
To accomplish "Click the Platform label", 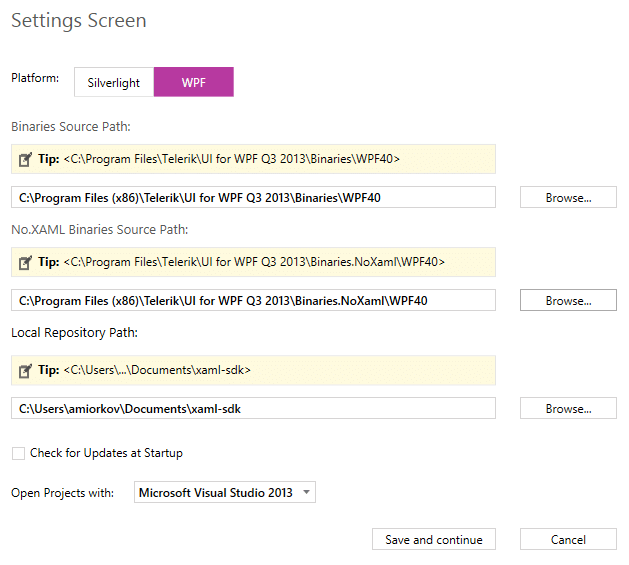I will (x=35, y=77).
